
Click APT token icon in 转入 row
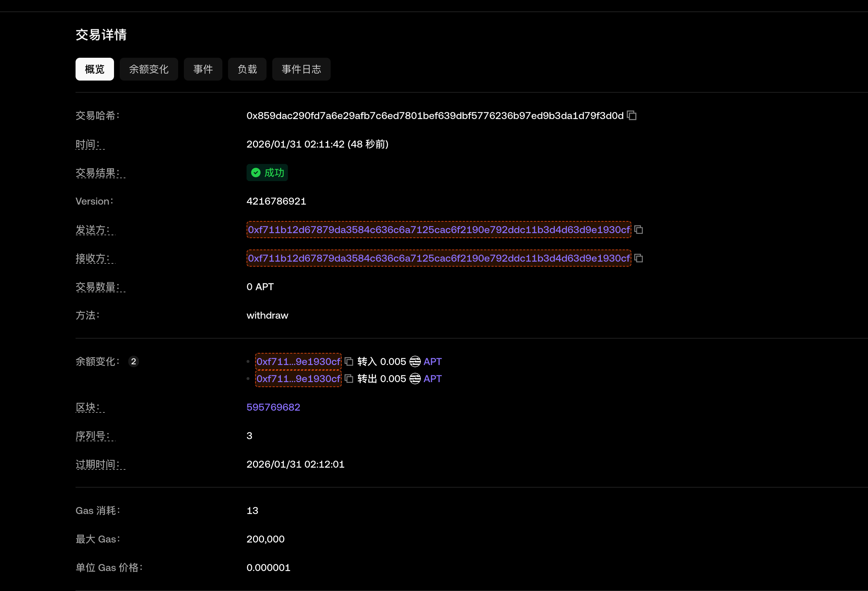[415, 361]
